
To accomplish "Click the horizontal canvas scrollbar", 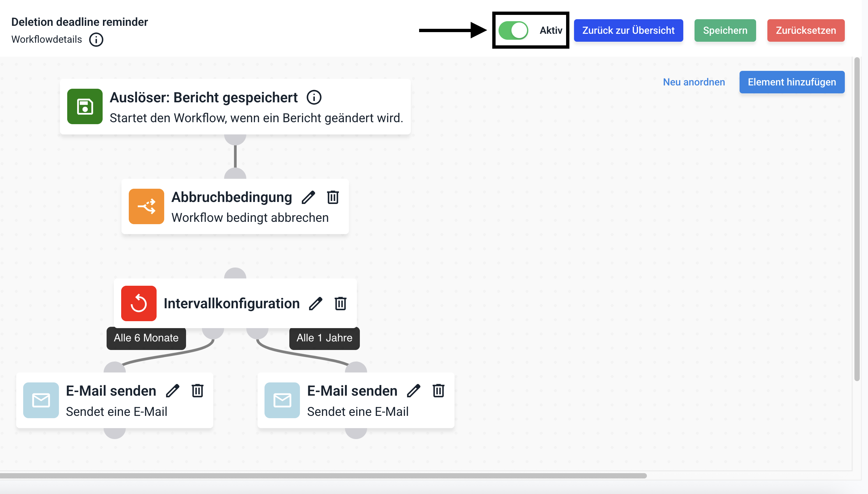I will (x=322, y=476).
